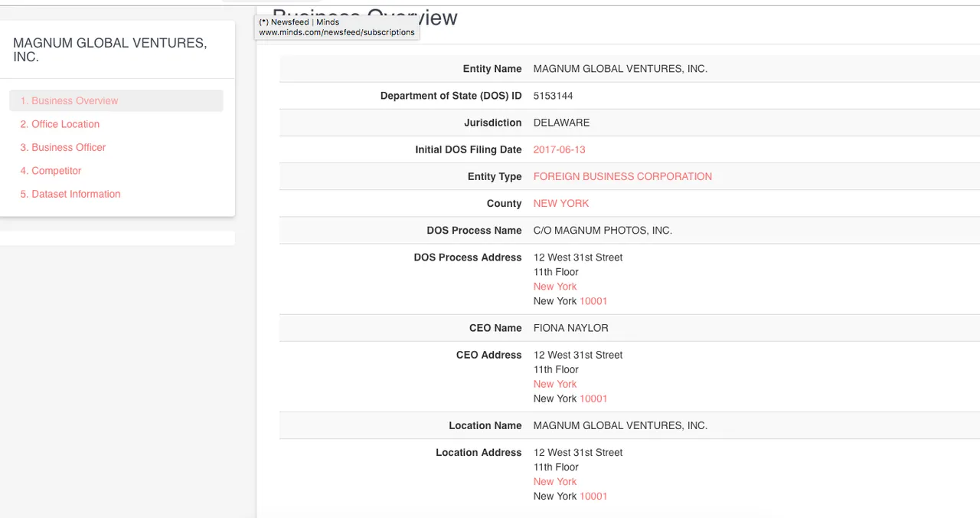980x518 pixels.
Task: Click the C/O MAGNUM PHOTOS, INC. value
Action: [603, 230]
